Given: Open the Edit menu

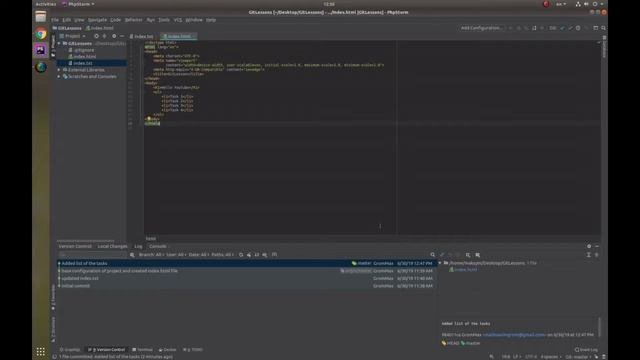Looking at the screenshot, I should tap(67, 20).
